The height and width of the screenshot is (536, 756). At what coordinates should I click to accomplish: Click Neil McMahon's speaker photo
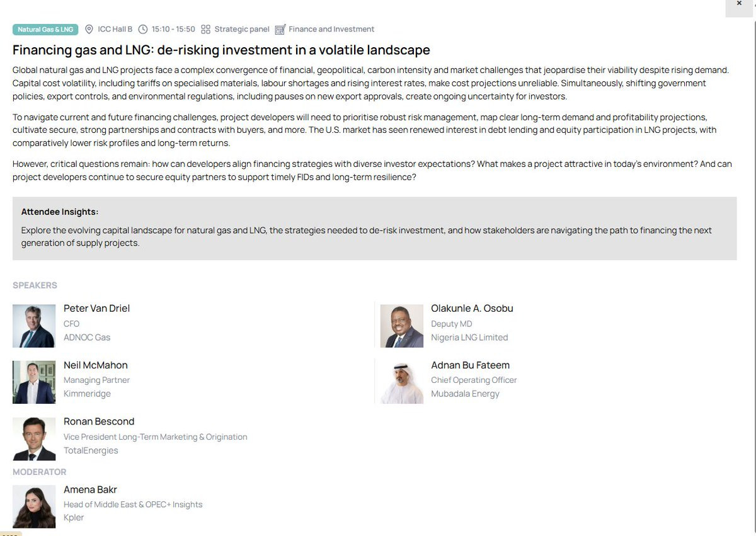coord(34,382)
